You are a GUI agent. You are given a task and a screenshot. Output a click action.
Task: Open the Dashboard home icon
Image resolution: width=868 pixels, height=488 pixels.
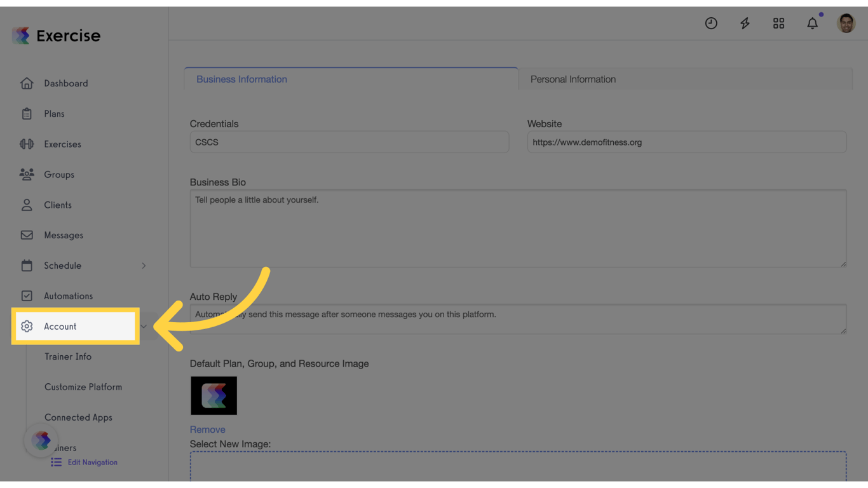(27, 83)
